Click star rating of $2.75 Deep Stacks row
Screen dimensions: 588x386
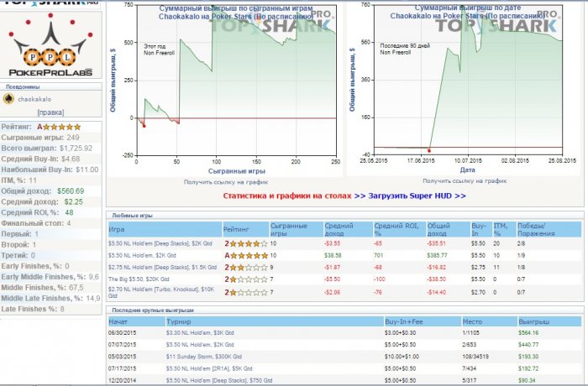tap(246, 268)
